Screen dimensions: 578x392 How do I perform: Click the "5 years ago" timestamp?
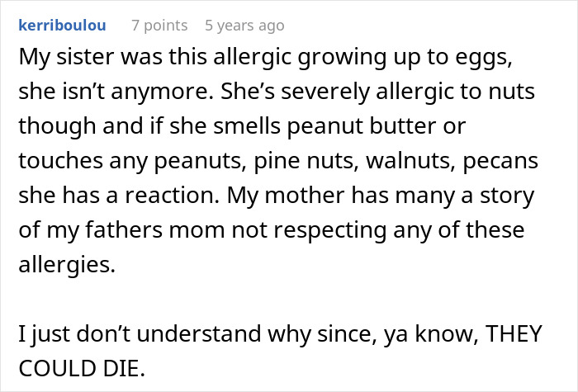click(244, 26)
